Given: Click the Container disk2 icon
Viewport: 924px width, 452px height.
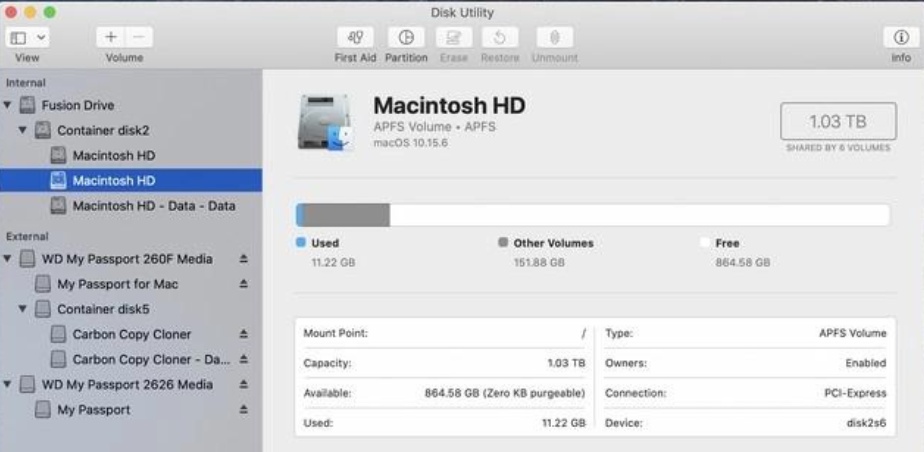Looking at the screenshot, I should coord(42,130).
